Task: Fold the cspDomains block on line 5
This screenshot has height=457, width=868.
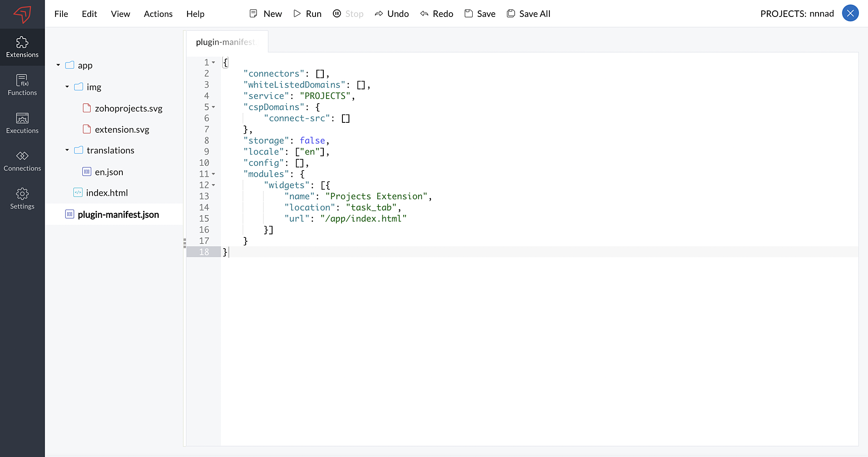Action: [214, 107]
